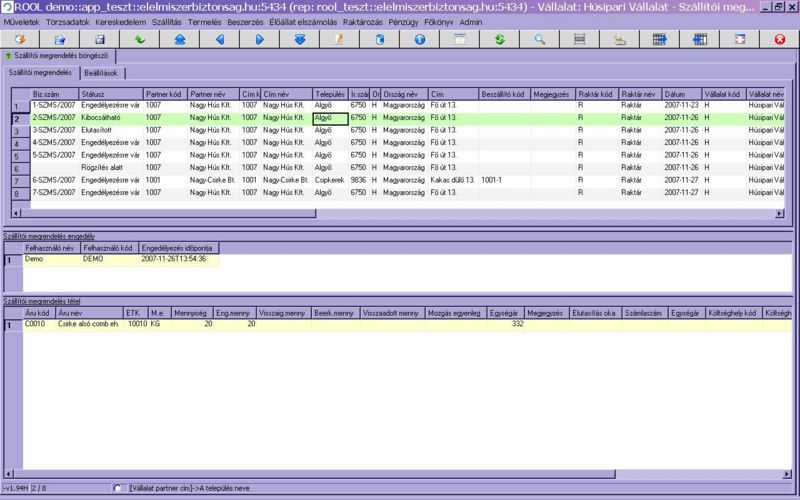
Task: Click the floppy disk save icon in toolbar
Action: [100, 39]
